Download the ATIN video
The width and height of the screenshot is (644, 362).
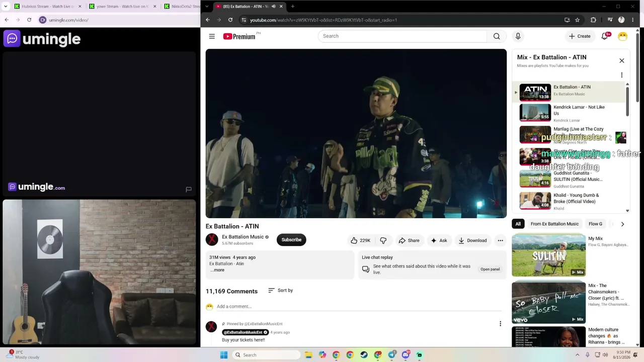pyautogui.click(x=472, y=240)
